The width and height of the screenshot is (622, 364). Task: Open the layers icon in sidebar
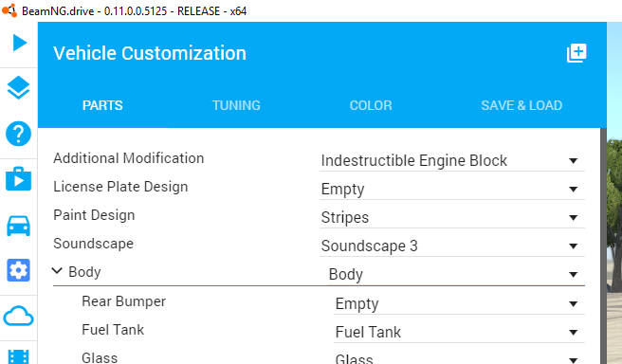click(18, 88)
